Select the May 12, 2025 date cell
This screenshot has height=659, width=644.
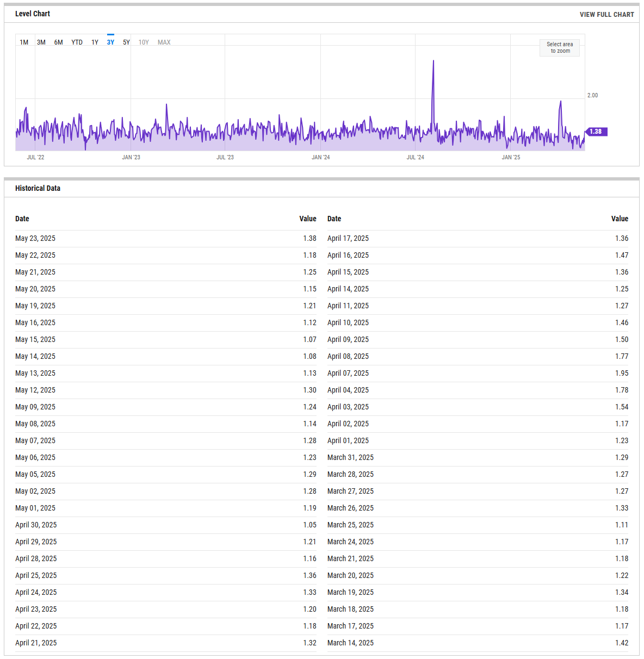coord(35,390)
